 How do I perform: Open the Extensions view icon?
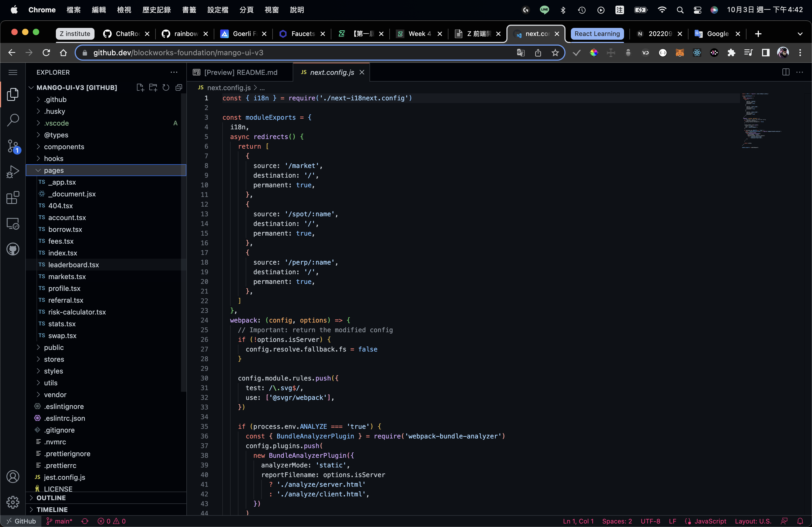pyautogui.click(x=13, y=197)
